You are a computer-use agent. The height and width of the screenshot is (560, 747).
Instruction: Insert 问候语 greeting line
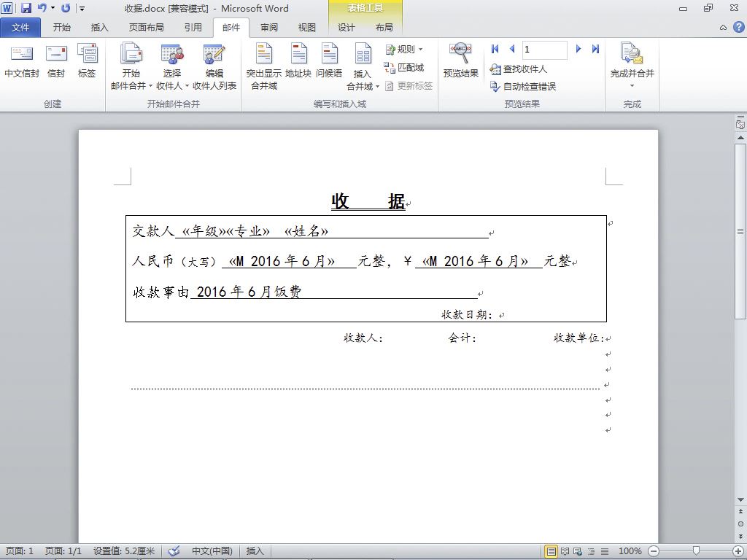pos(329,61)
